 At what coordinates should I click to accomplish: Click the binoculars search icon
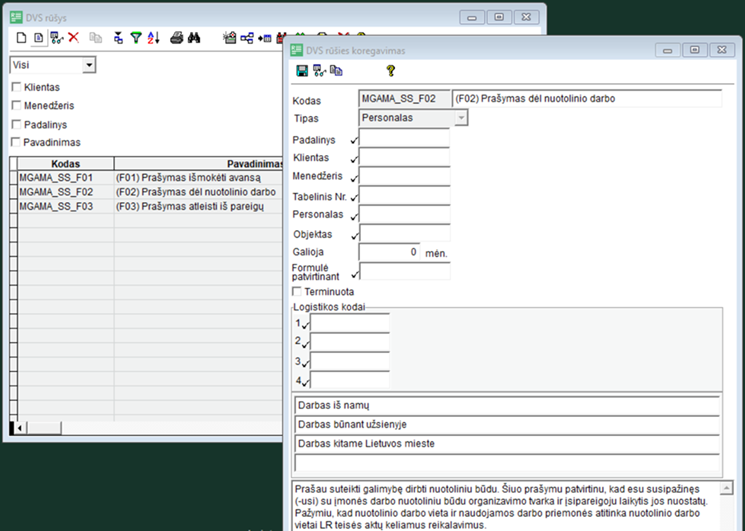pyautogui.click(x=195, y=37)
